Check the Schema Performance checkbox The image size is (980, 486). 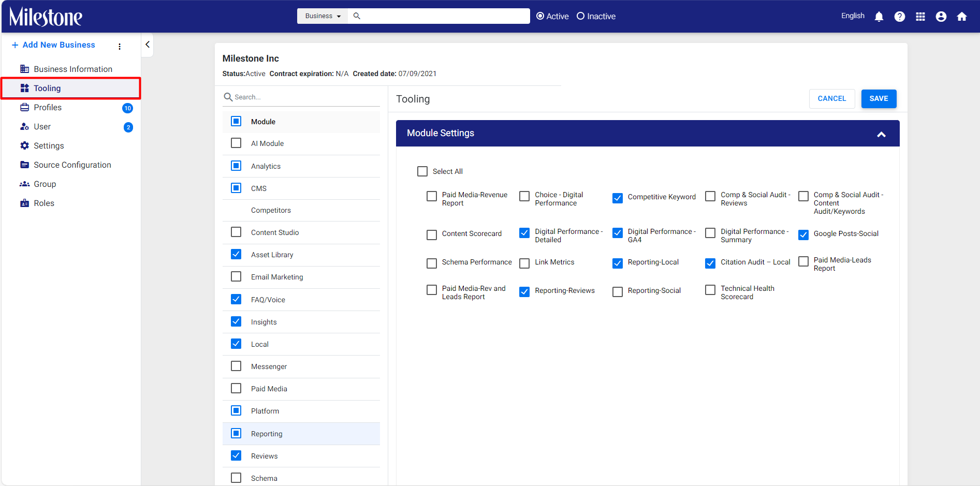[432, 263]
